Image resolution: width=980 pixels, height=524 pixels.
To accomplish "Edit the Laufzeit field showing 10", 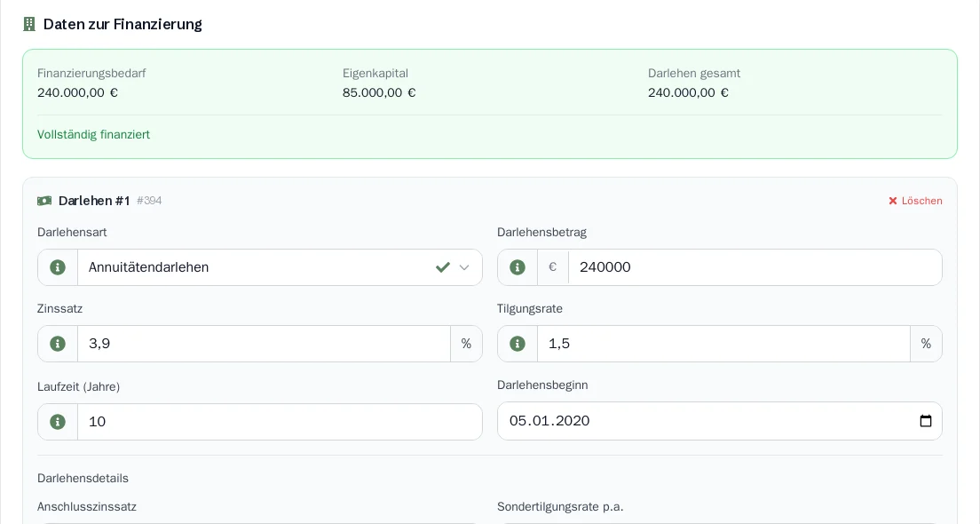I will tap(280, 422).
